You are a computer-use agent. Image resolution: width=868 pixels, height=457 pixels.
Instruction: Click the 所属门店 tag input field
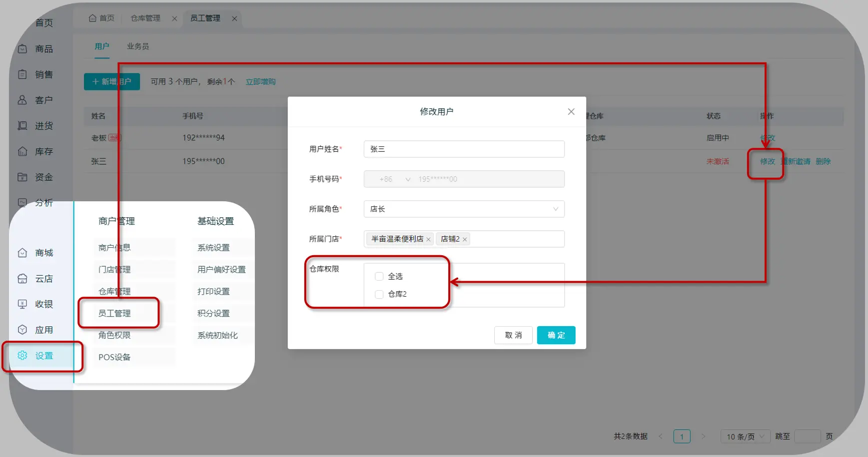464,239
